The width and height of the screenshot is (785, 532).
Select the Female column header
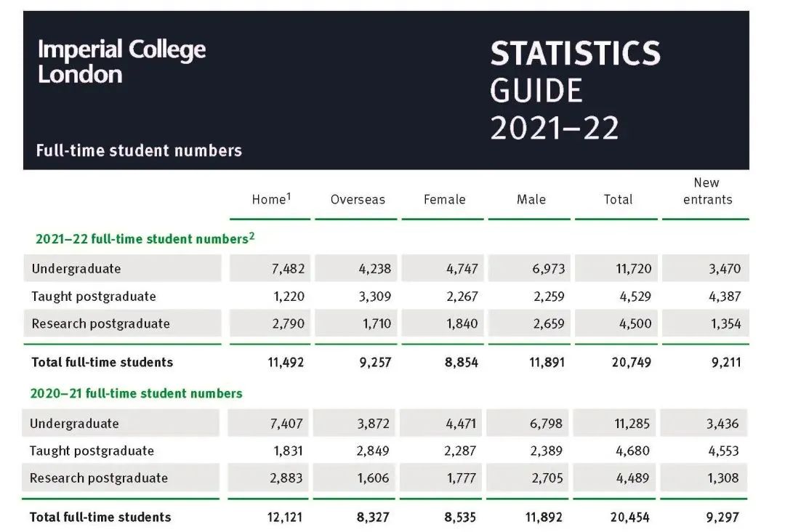pyautogui.click(x=444, y=199)
